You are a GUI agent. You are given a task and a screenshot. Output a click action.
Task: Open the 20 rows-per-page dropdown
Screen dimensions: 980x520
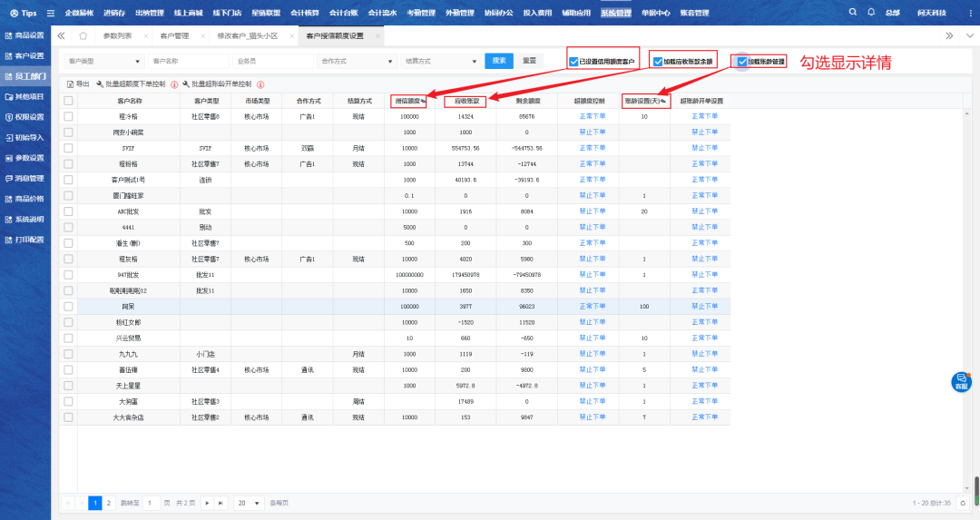point(245,502)
